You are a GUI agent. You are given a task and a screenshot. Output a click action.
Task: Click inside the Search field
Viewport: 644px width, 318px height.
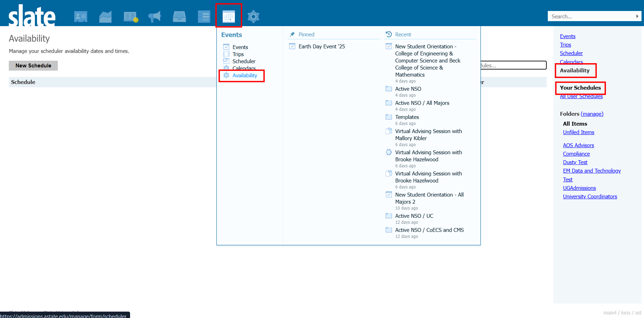pos(590,16)
